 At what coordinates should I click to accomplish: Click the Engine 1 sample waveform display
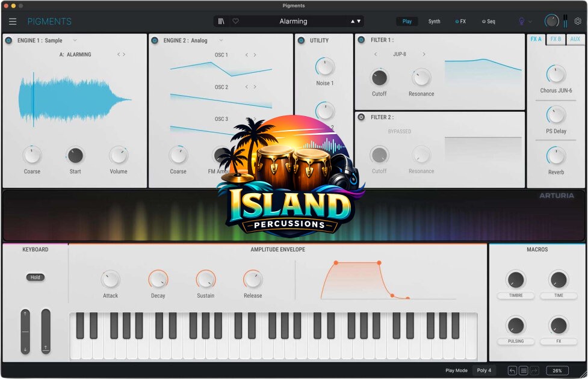[75, 100]
